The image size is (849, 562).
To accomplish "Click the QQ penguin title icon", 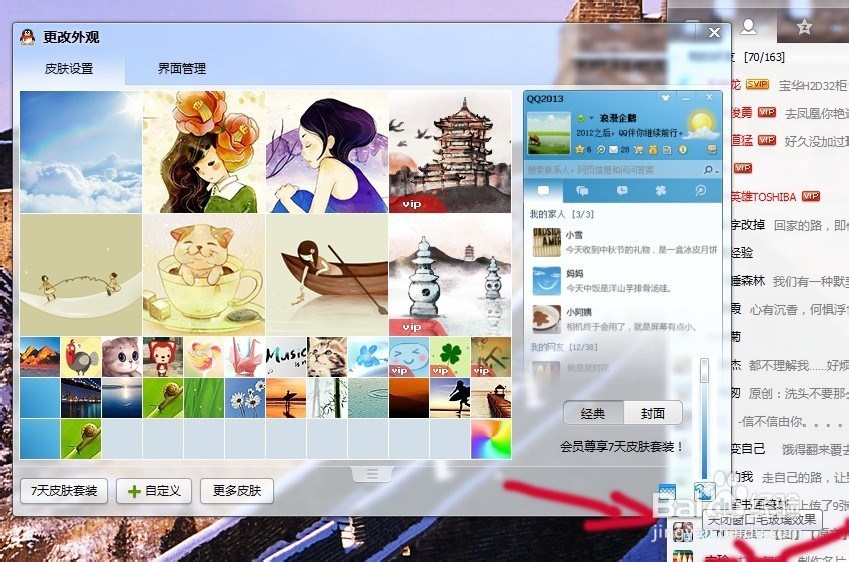I will (28, 37).
